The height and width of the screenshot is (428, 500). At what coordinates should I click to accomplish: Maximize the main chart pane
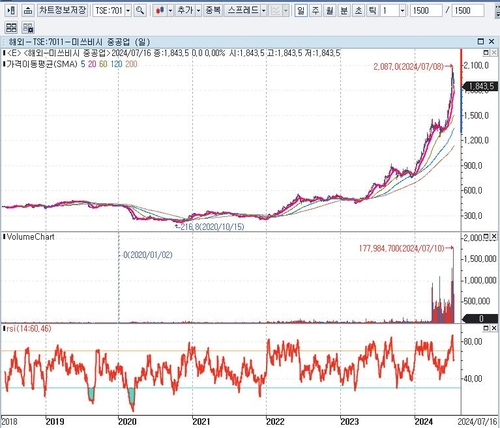coord(486,53)
